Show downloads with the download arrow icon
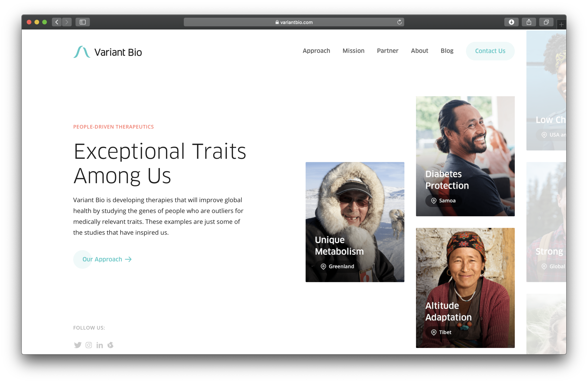This screenshot has width=588, height=383. (511, 22)
